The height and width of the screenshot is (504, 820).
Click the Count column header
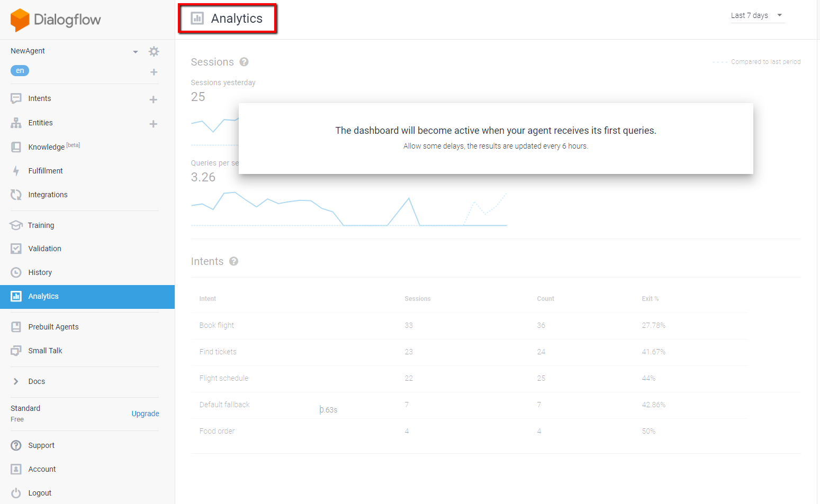pos(546,299)
